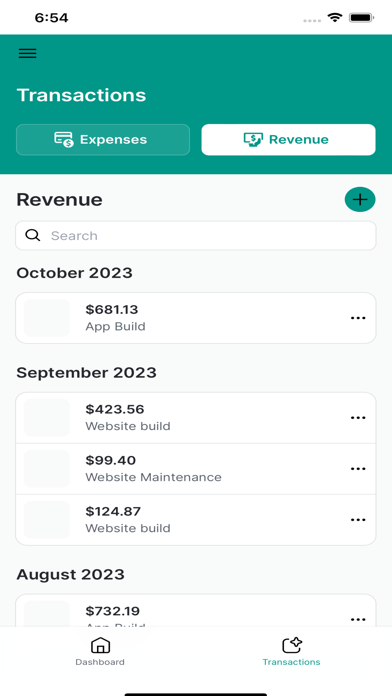
Task: Open options for $732.19 August entry
Action: point(358,620)
